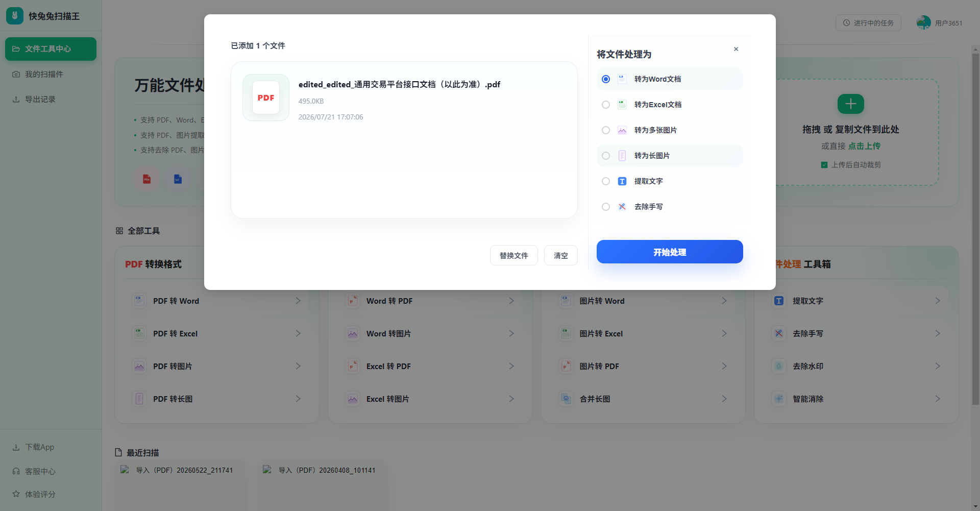Screen dimensions: 980x511
Task: Select the 转为长图片 radio button
Action: (606, 156)
